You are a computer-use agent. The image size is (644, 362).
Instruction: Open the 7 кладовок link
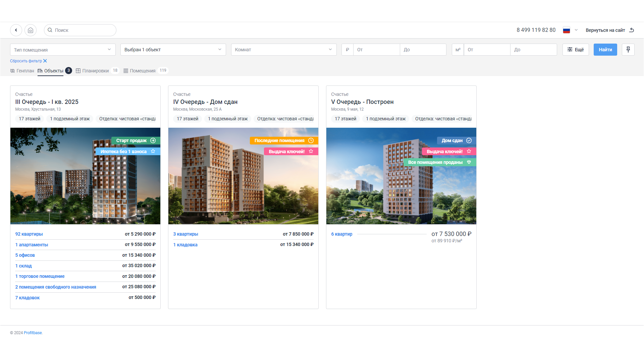27,298
